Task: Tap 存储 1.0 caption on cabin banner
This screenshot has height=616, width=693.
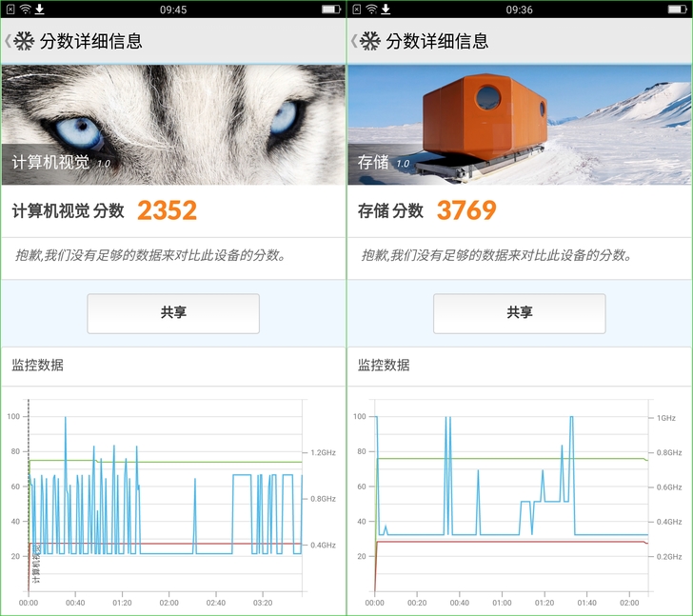Action: coord(384,163)
